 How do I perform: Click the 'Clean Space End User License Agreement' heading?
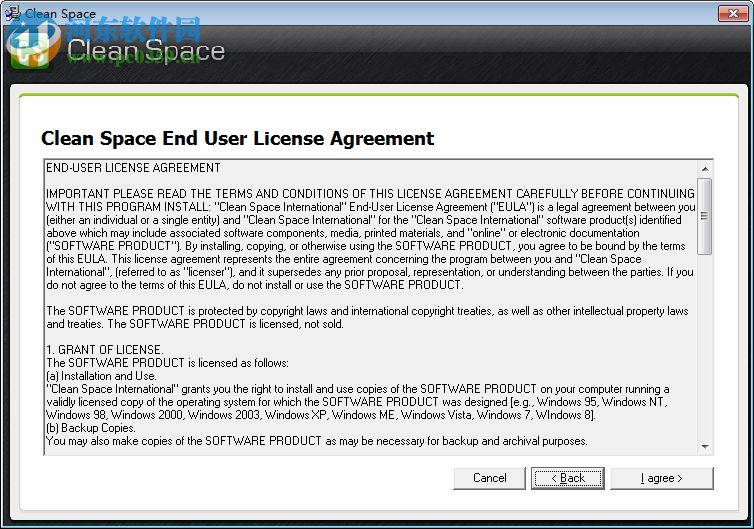(238, 139)
